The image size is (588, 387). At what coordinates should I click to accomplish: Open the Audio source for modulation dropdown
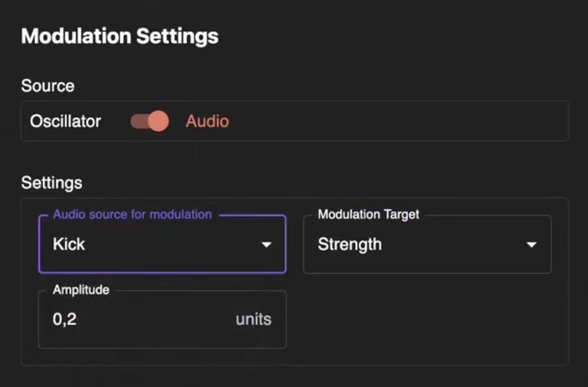click(x=162, y=244)
